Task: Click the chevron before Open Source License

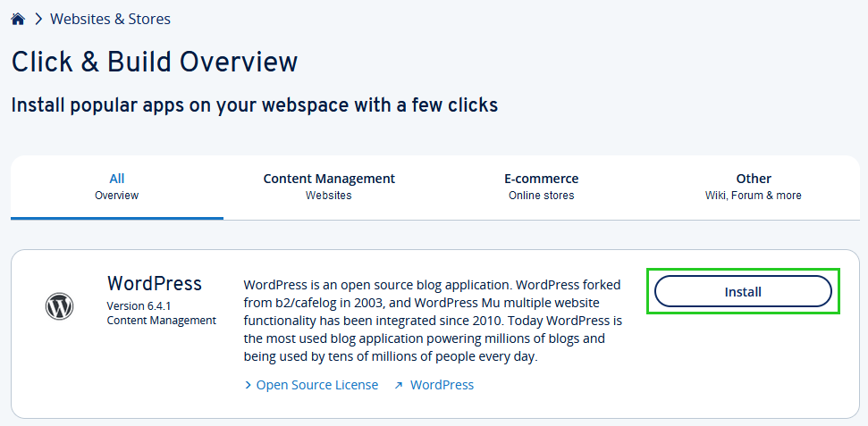Action: pyautogui.click(x=248, y=385)
